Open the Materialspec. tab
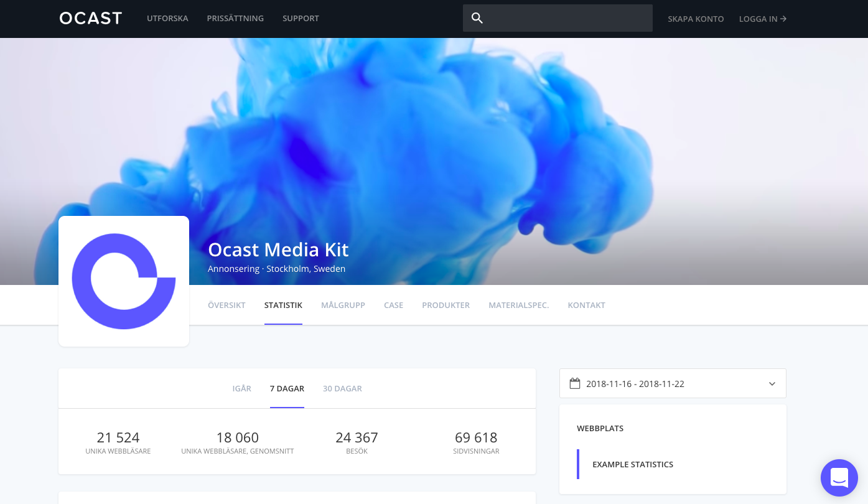The image size is (868, 504). click(519, 306)
